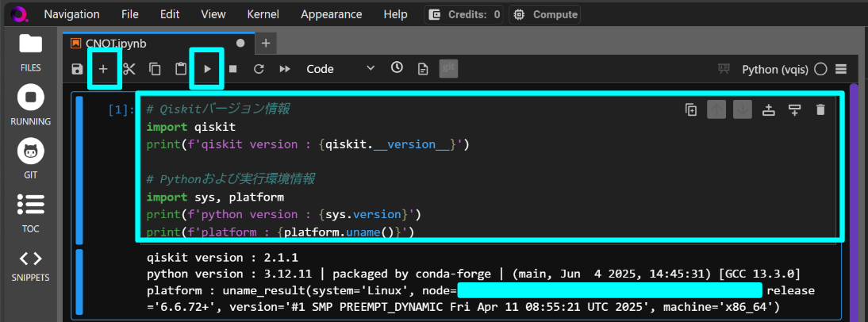Open a new launcher tab with plus

coord(266,43)
